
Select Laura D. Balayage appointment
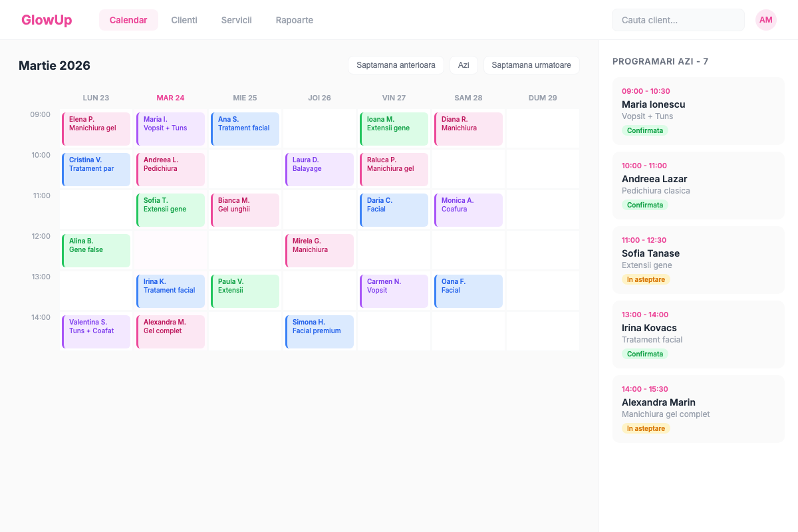(x=319, y=169)
